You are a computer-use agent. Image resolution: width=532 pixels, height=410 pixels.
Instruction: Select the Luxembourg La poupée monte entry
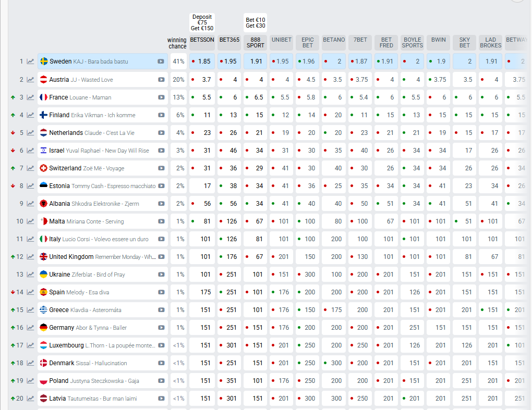(x=103, y=345)
